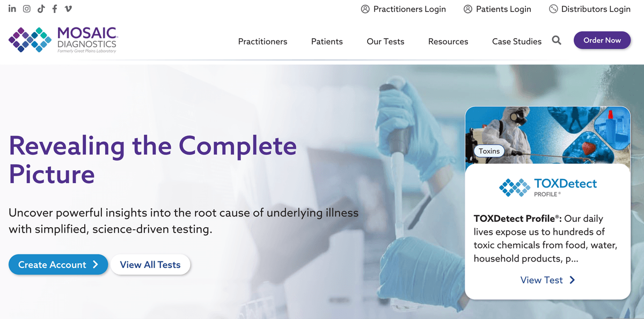Screen dimensions: 644x319
Task: Open the Resources menu
Action: coord(448,41)
